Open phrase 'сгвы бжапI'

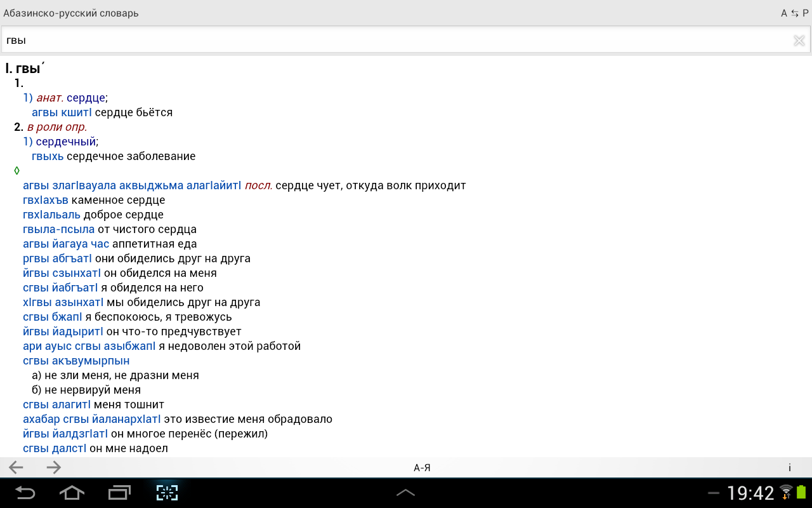tap(53, 317)
